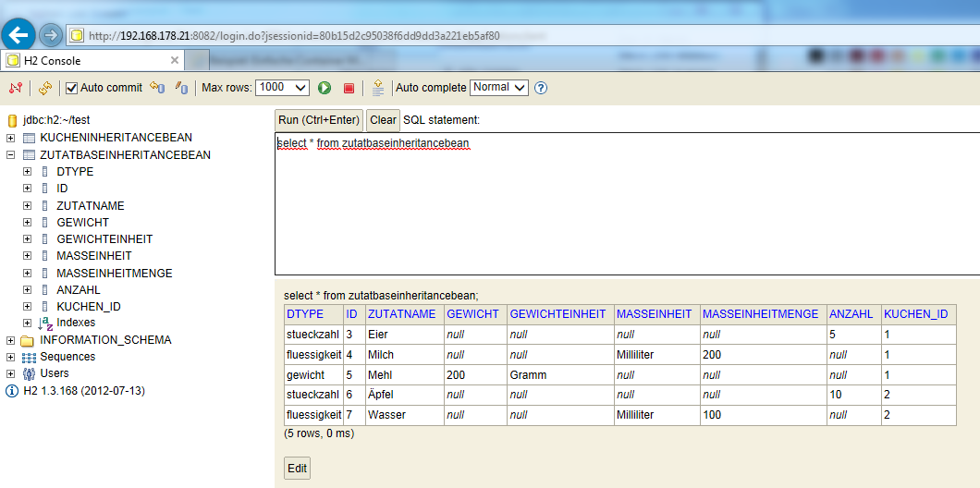Screen dimensions: 980x488
Task: Expand the ID column node in the tree
Action: pos(28,188)
